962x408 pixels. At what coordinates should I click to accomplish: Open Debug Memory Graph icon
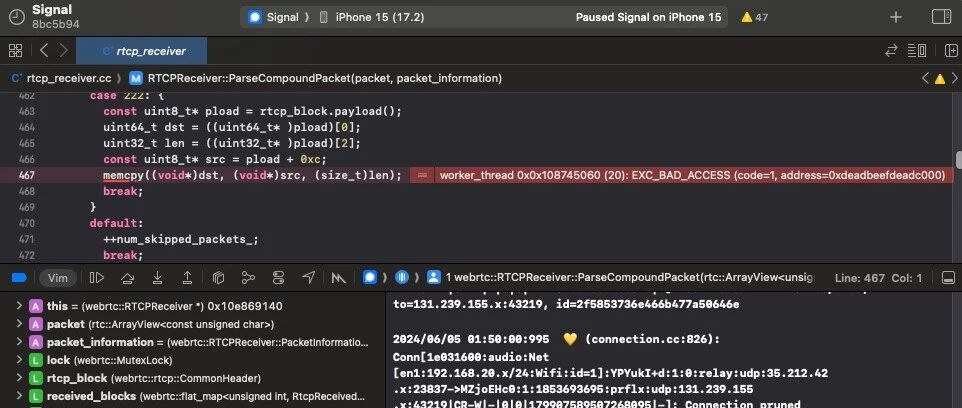click(248, 278)
